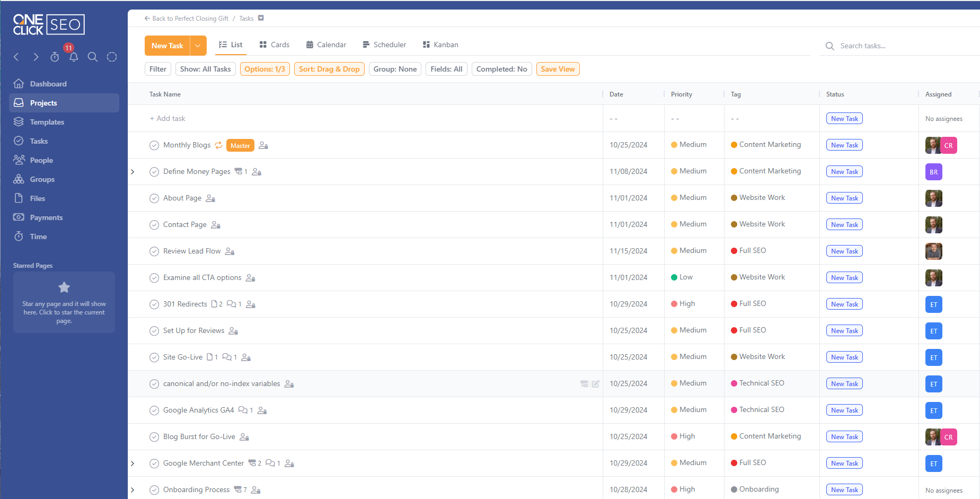
Task: Open the sidebar search magnifier icon
Action: 93,57
